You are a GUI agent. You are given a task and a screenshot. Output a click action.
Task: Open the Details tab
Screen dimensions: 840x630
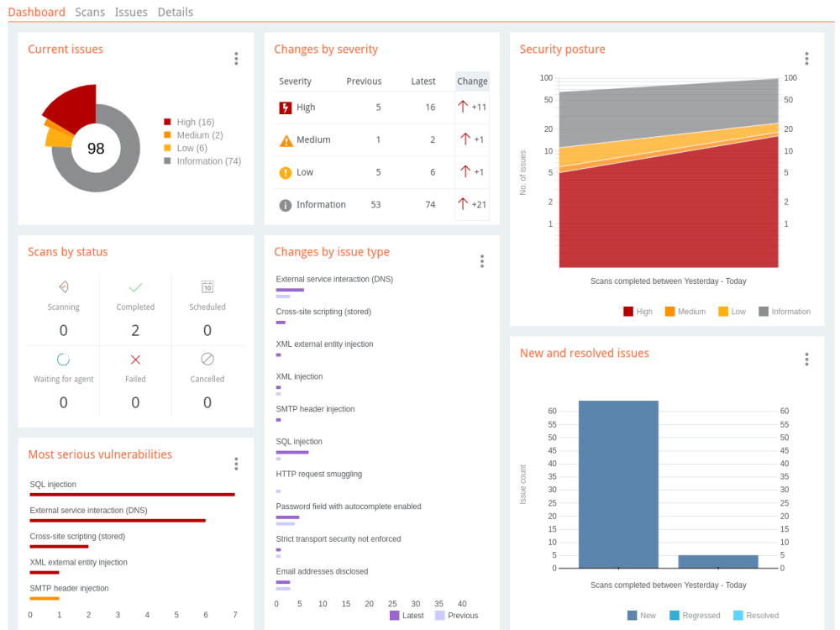(x=176, y=12)
